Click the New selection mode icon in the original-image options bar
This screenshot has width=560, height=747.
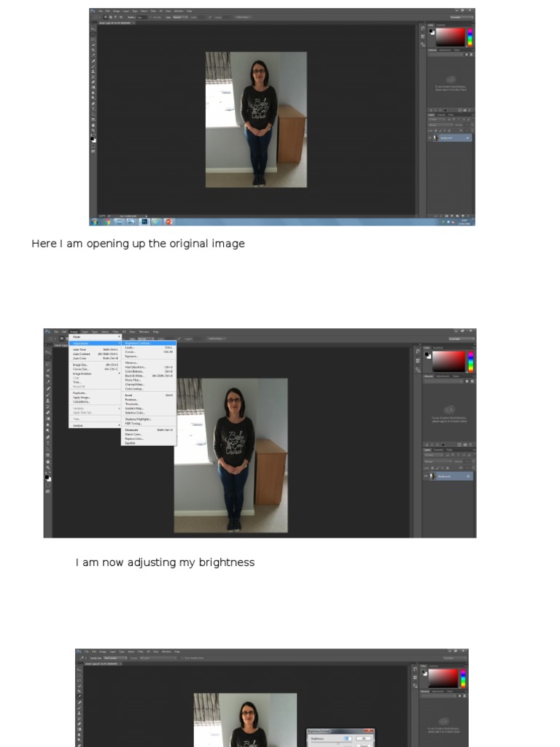click(x=105, y=18)
